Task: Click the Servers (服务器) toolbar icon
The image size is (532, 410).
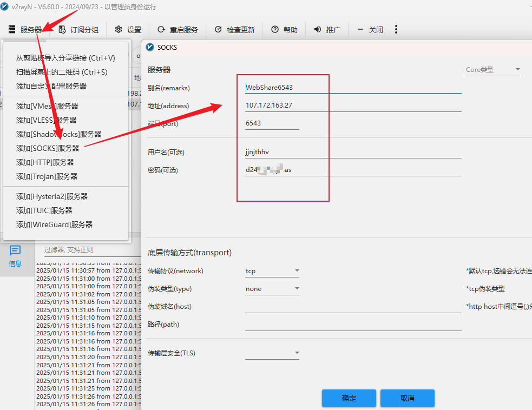Action: point(12,30)
